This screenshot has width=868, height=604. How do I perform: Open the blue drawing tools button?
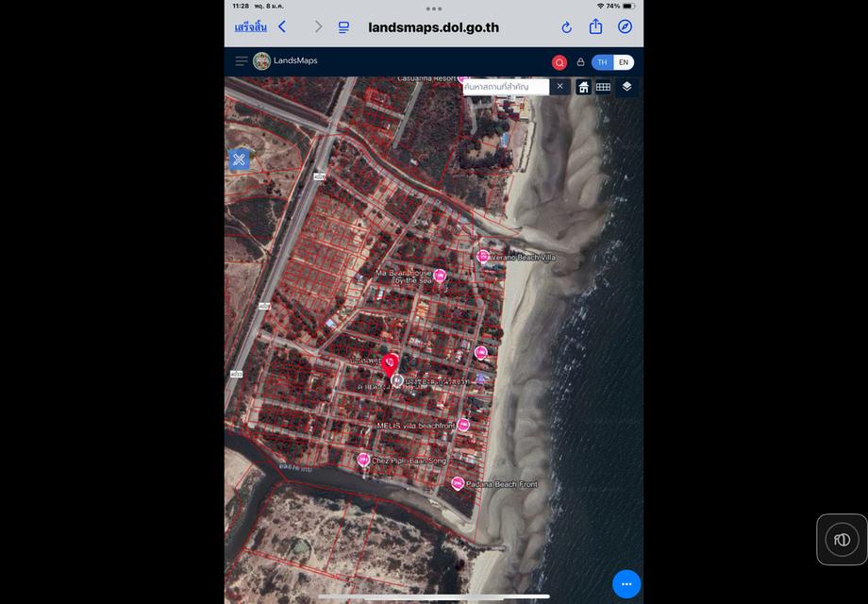point(239,159)
